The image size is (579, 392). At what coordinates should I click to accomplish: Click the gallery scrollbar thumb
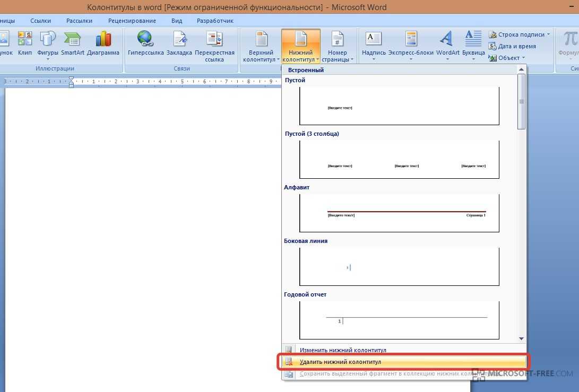[x=521, y=101]
